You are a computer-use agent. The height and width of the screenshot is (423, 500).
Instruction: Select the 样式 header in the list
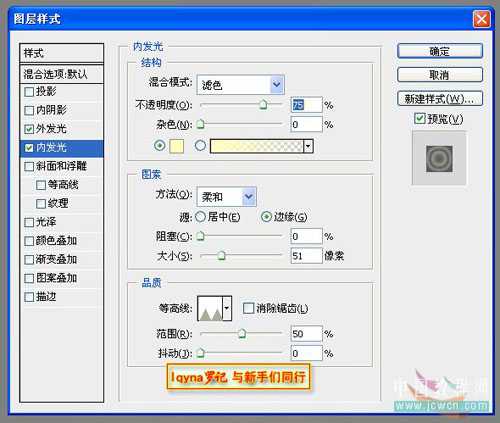pyautogui.click(x=62, y=53)
